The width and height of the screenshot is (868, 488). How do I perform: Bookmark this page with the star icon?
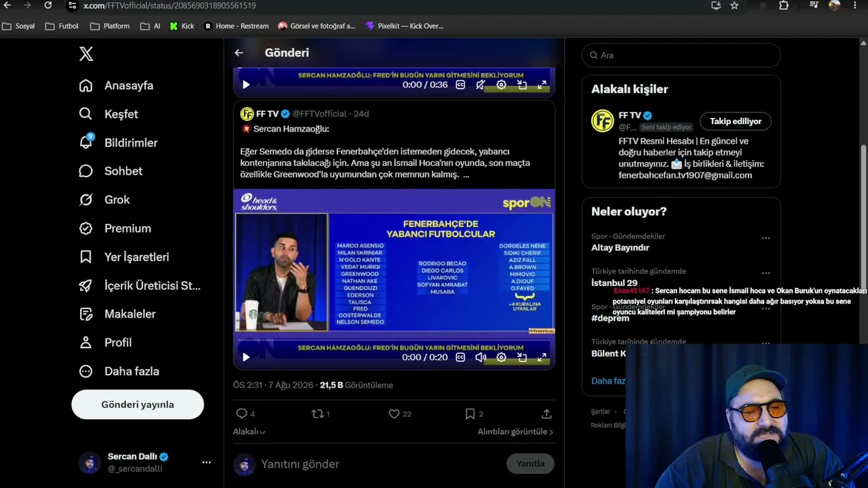[734, 5]
